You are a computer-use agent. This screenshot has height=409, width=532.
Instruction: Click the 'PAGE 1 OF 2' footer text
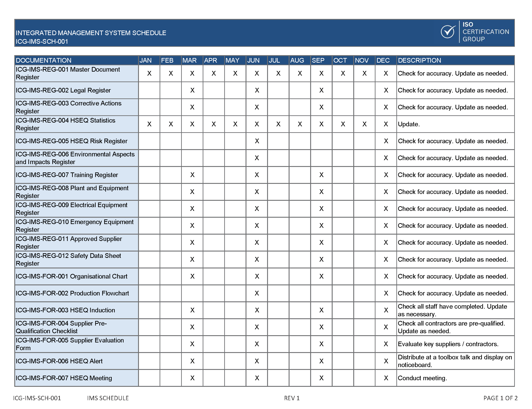(x=500, y=398)
